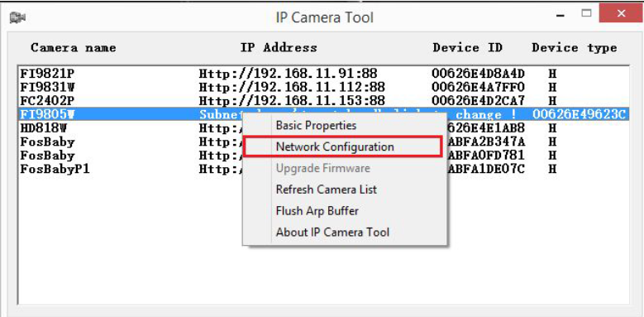The height and width of the screenshot is (317, 644).
Task: Select the highlighted FI9805W camera row
Action: [x=322, y=114]
